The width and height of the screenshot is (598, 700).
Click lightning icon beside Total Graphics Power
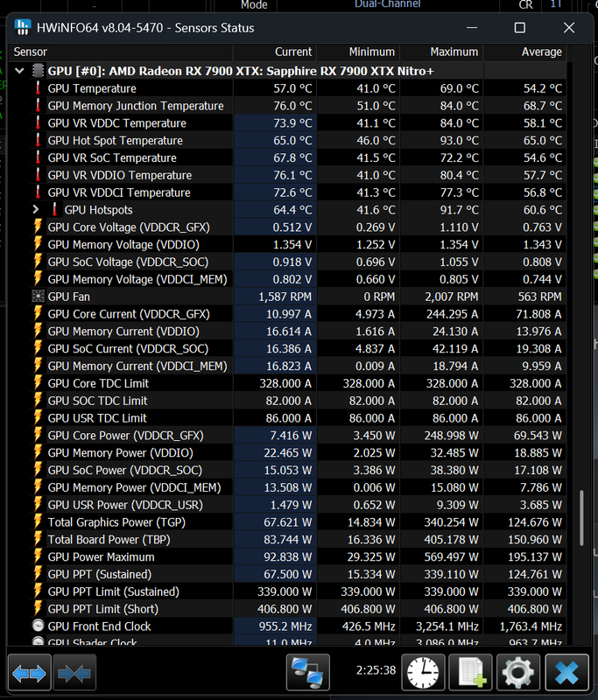click(38, 522)
